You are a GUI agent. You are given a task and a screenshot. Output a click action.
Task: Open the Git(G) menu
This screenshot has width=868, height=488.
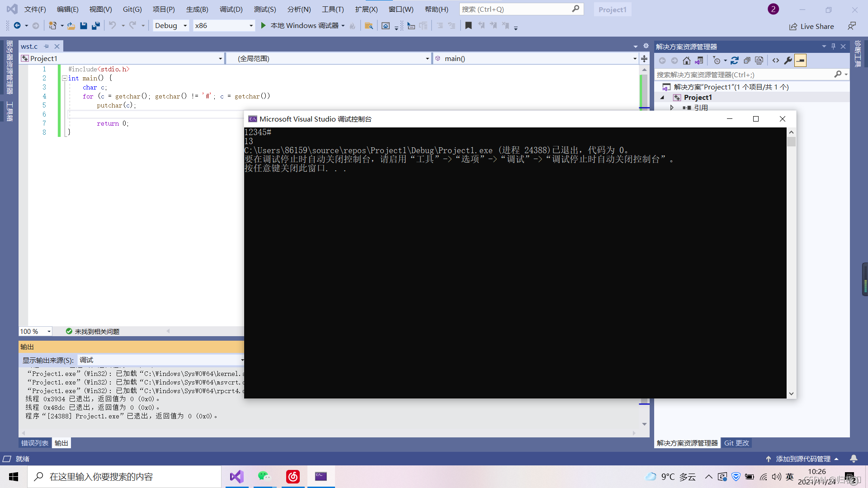point(132,9)
